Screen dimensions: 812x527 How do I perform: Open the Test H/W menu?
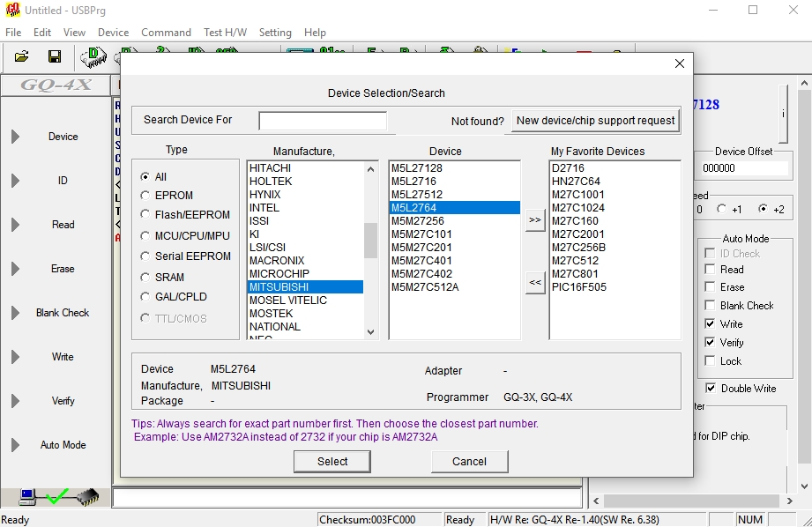[x=226, y=32]
